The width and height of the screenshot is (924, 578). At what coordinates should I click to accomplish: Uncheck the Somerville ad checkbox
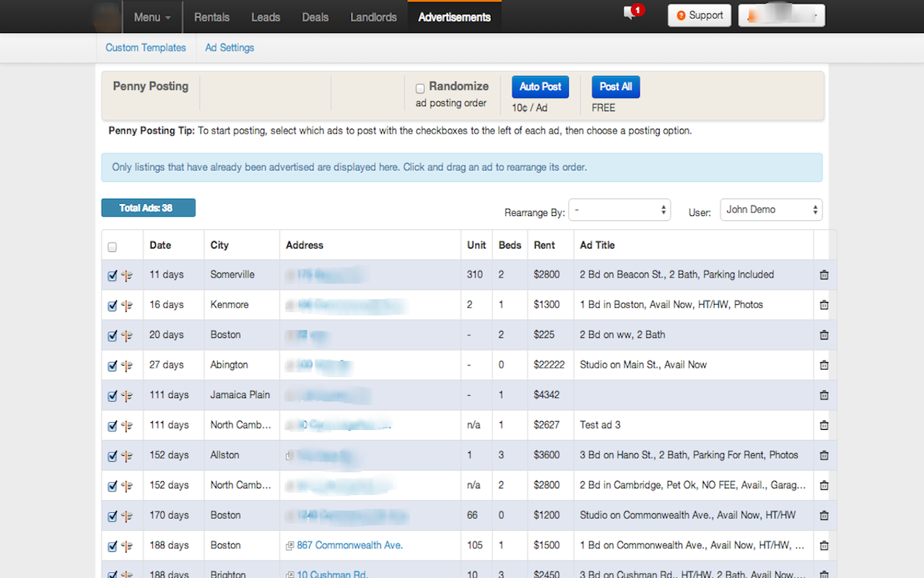point(112,275)
